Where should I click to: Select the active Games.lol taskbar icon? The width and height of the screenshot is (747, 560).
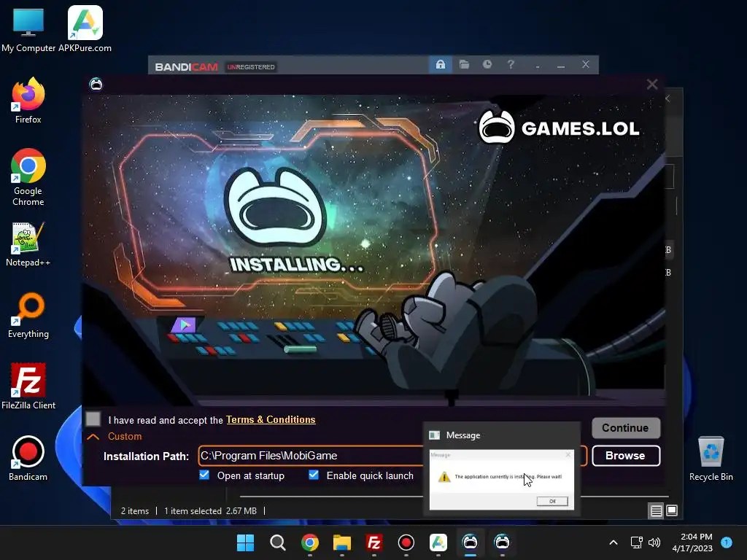tap(471, 542)
